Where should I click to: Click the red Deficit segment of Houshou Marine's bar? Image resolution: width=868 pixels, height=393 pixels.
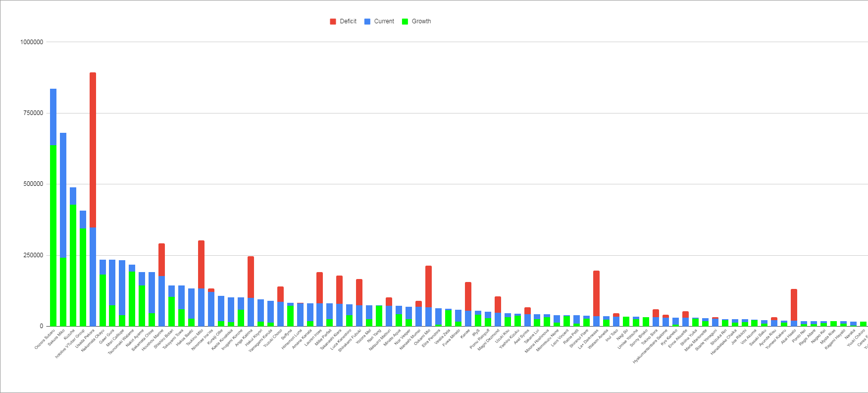[161, 260]
